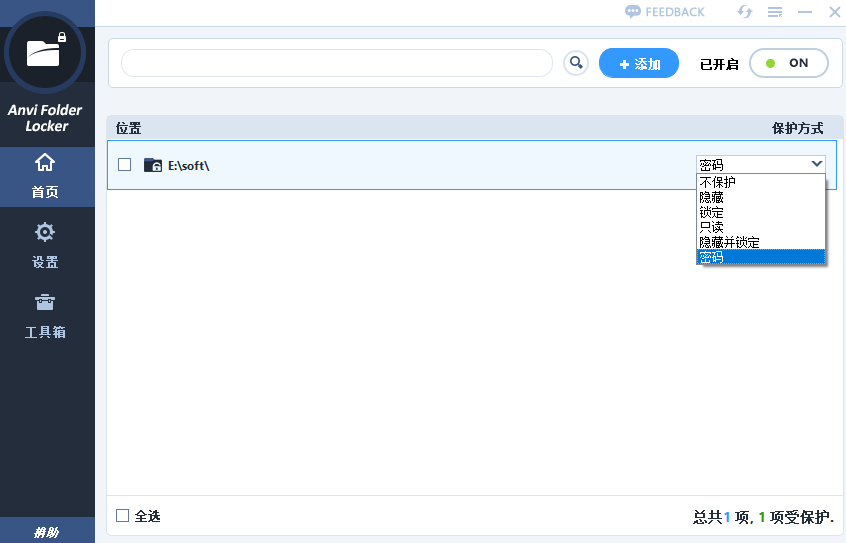This screenshot has height=543, width=846.
Task: Open the FEEDBACK link
Action: point(665,12)
